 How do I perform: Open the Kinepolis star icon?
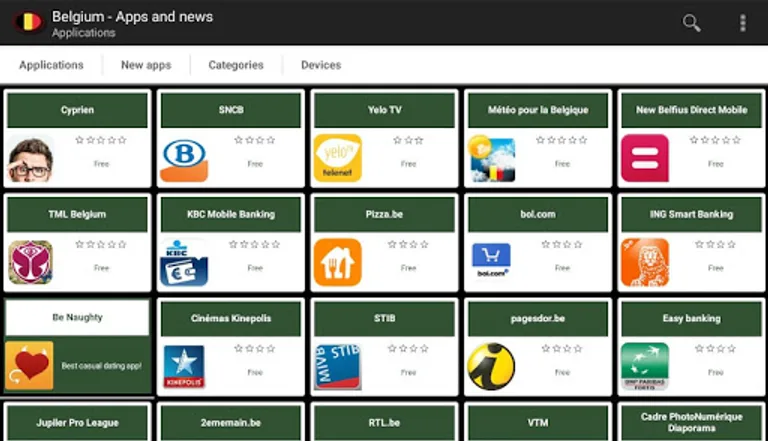pyautogui.click(x=184, y=367)
